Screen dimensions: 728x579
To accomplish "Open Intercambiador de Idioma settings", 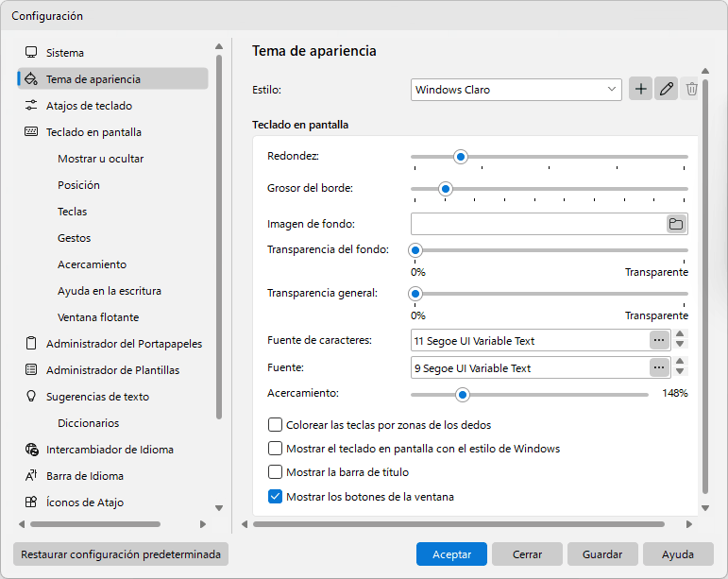I will tap(112, 450).
